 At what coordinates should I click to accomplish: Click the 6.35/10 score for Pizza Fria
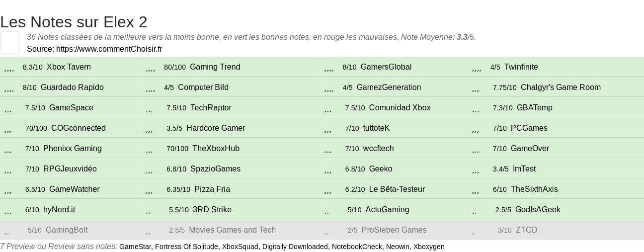pos(178,189)
